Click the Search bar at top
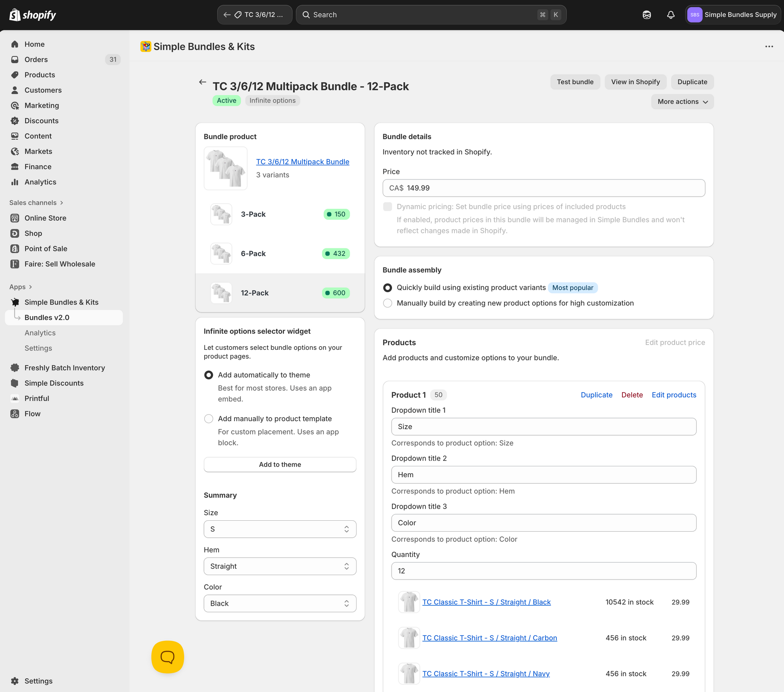 pyautogui.click(x=431, y=15)
